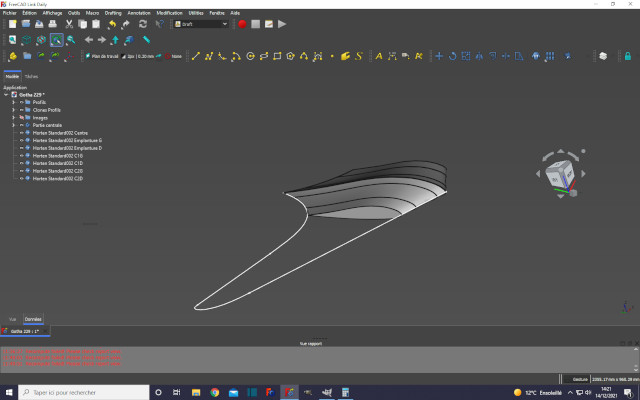Screen dimensions: 640x400
Task: Expand the Profils folder
Action: (x=13, y=102)
